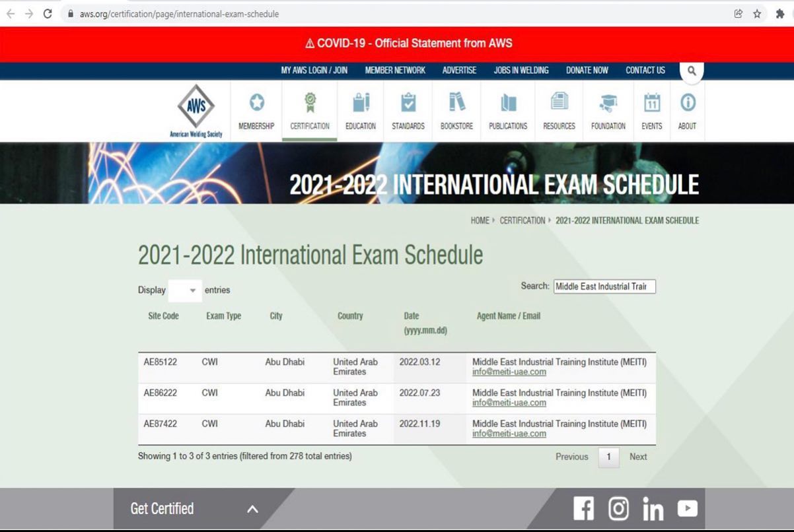Bookmark this page with the star icon
Viewport: 794px width, 532px height.
coord(757,13)
